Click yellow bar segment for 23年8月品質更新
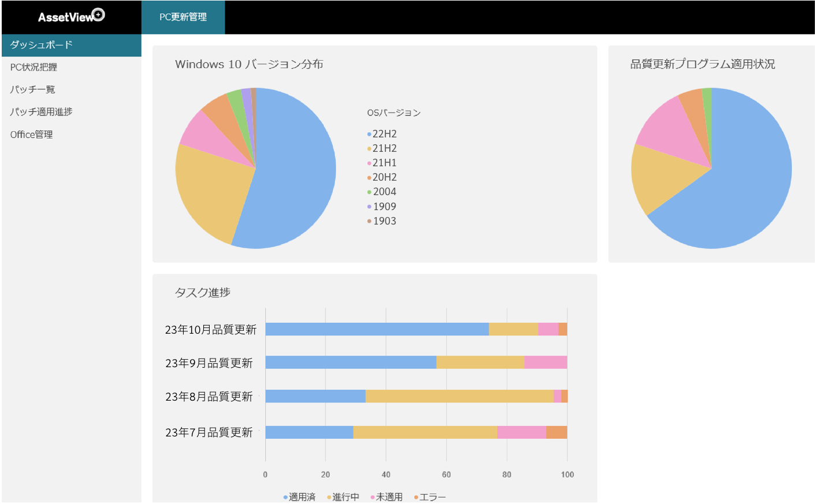This screenshot has height=504, width=815. click(460, 396)
